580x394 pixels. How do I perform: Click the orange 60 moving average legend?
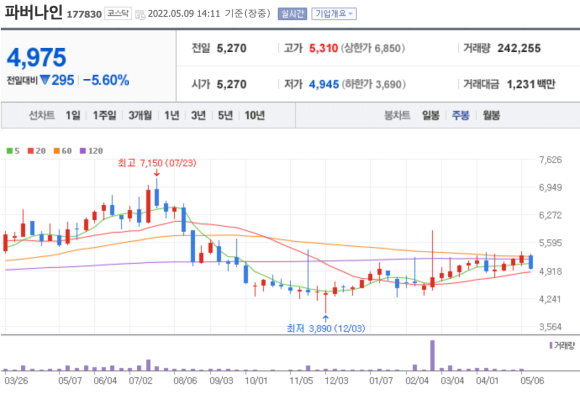coord(63,151)
